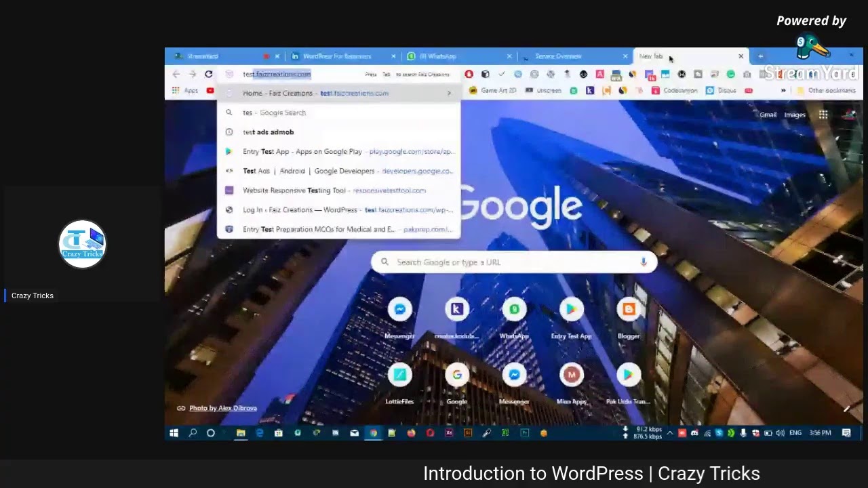The image size is (868, 488).
Task: Click Firefox icon in the taskbar
Action: 411,433
